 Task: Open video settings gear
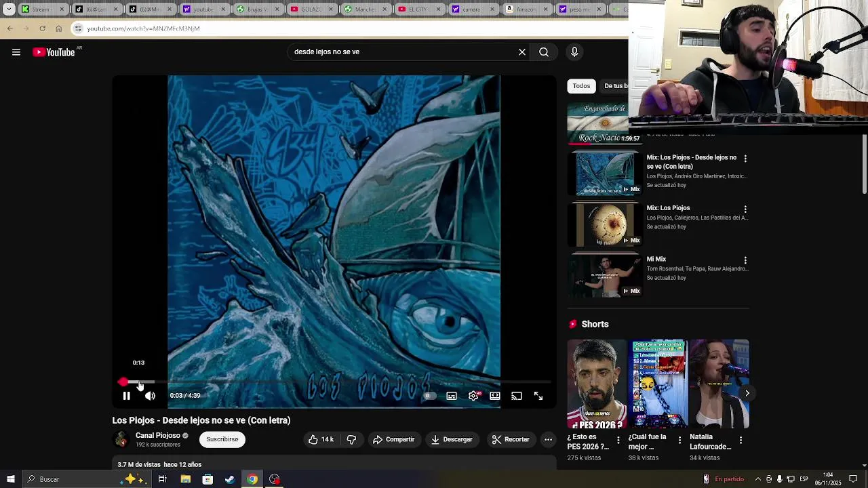[473, 396]
